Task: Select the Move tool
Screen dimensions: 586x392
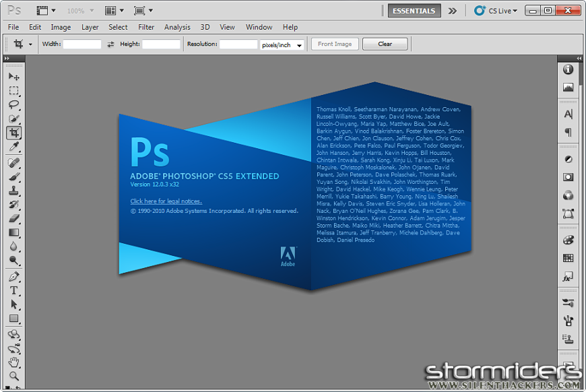Action: coord(14,77)
